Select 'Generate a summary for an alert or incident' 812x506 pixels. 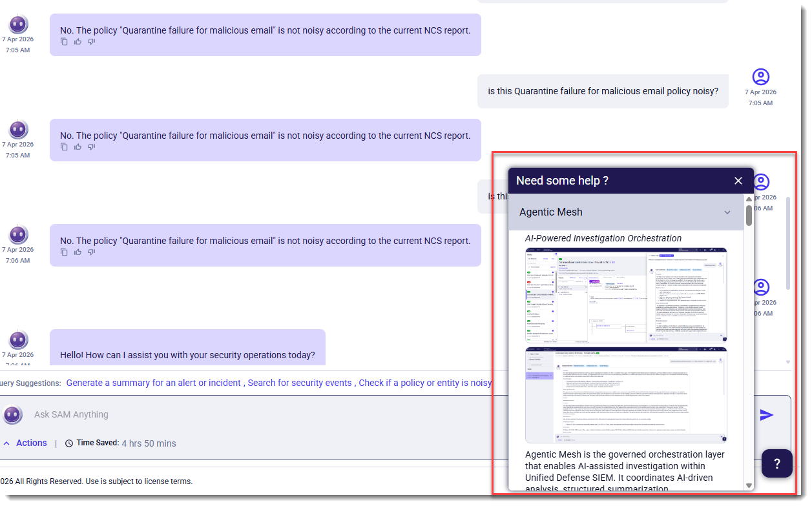point(154,383)
